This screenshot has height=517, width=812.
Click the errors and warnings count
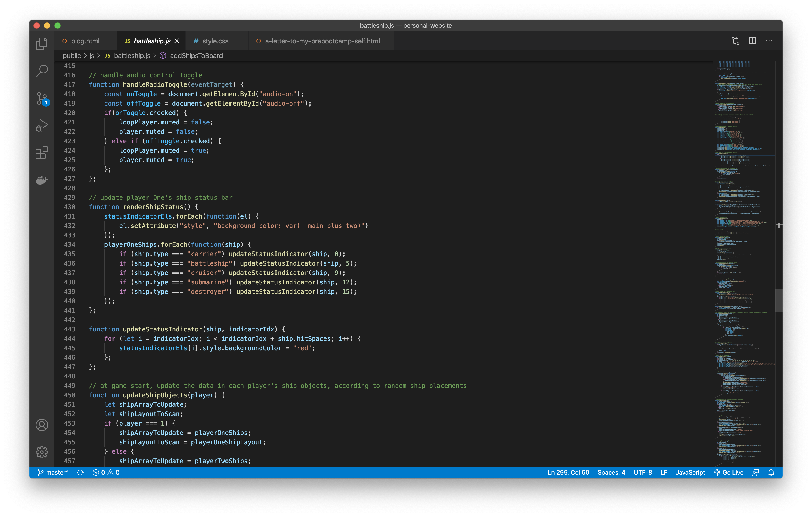pyautogui.click(x=106, y=473)
